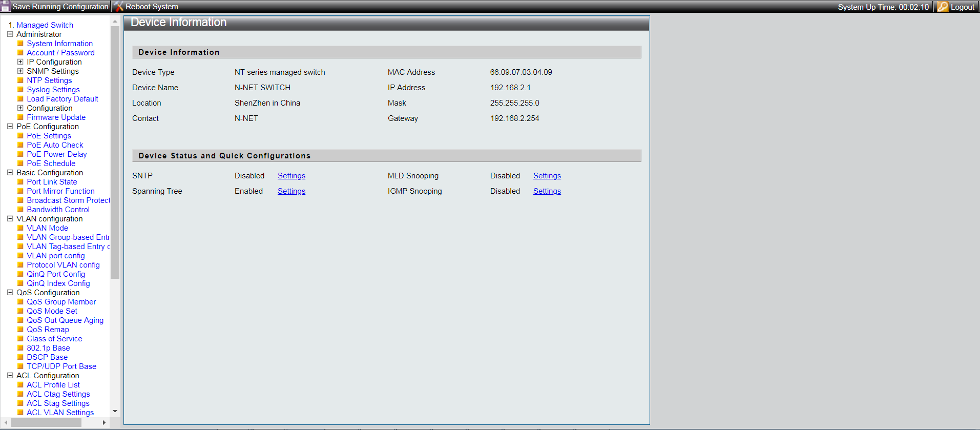Collapse the ACL Configuration tree node
Screen dimensions: 980x430
10,376
